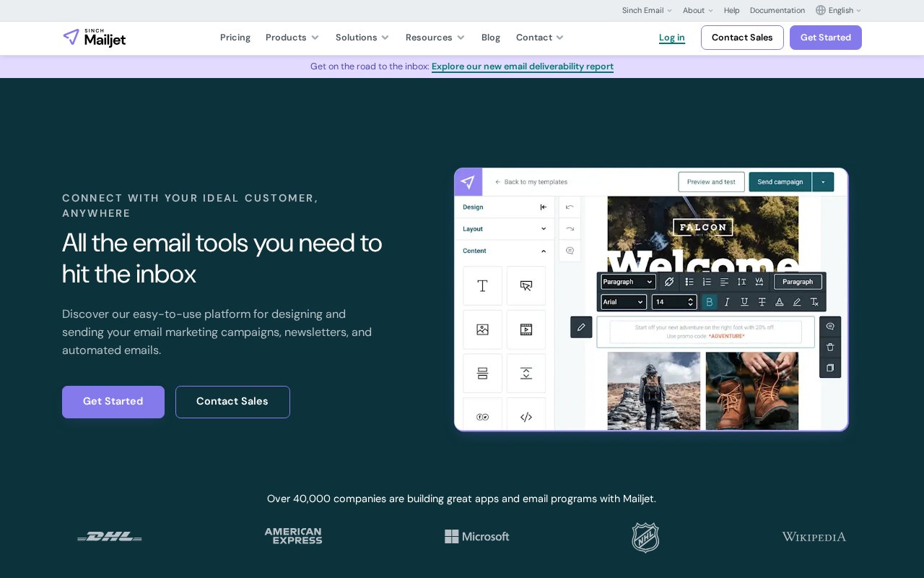Expand the Layout section in editor
This screenshot has width=924, height=578.
(505, 229)
